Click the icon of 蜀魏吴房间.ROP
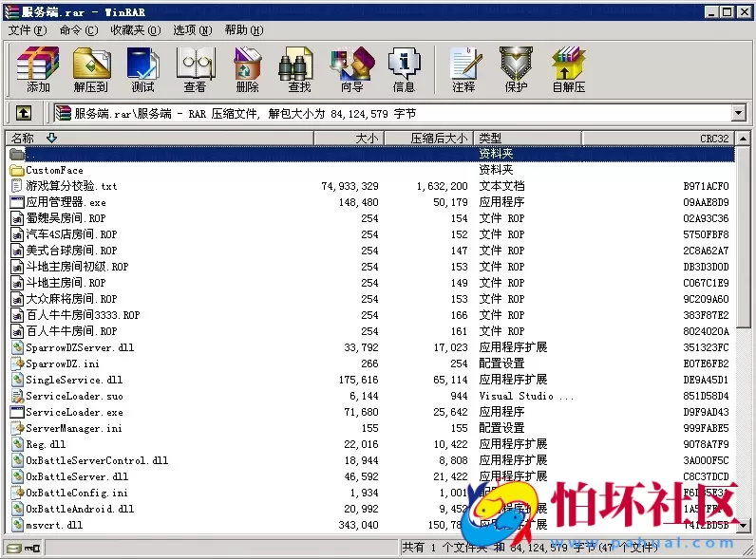756x559 pixels. click(x=17, y=218)
